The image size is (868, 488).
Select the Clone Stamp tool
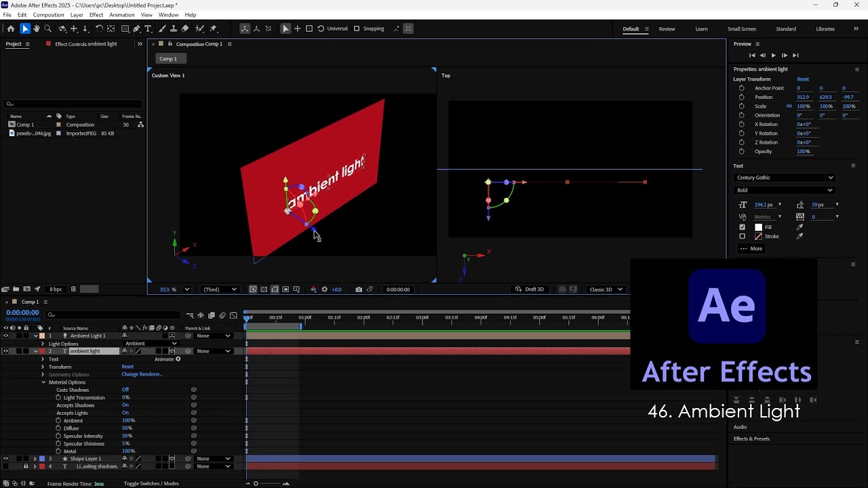click(174, 28)
